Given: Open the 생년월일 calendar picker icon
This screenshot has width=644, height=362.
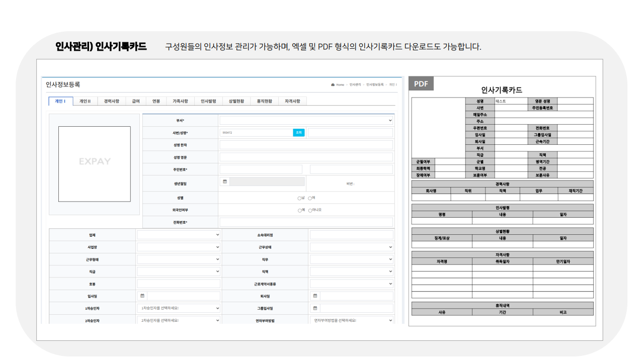Looking at the screenshot, I should (225, 181).
